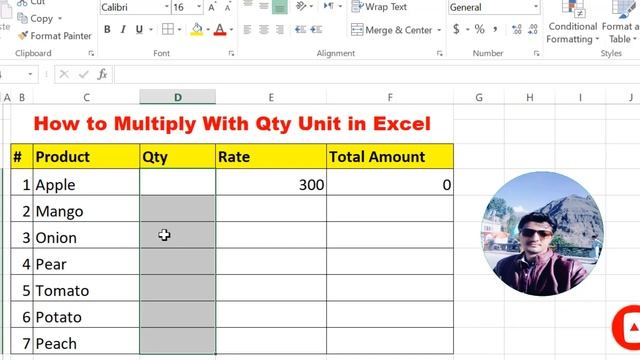Align text left
The image size is (640, 360).
pos(247,29)
